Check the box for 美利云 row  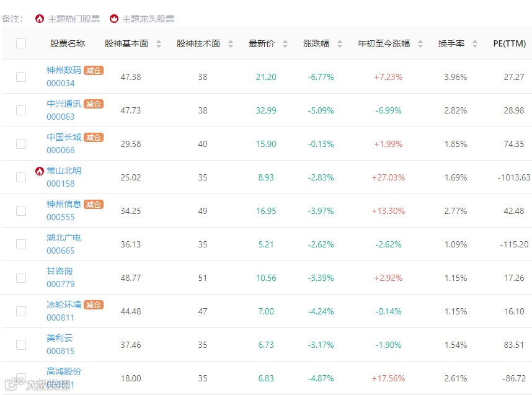coord(21,345)
